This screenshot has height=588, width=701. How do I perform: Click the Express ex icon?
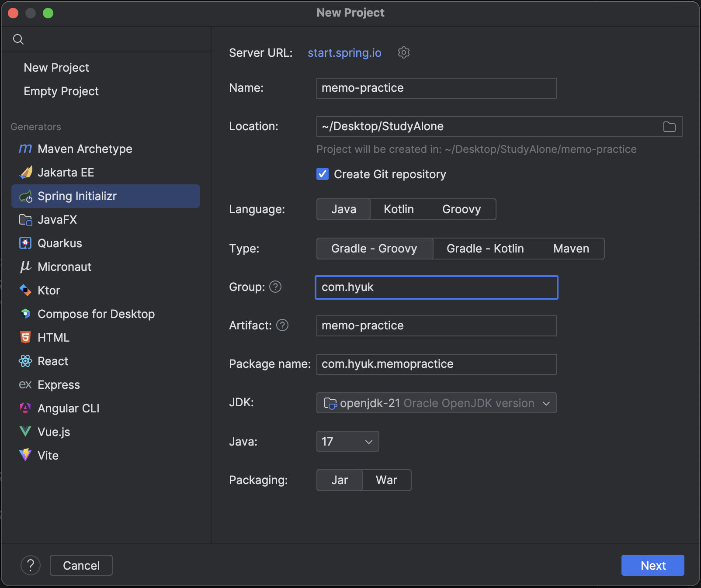[25, 384]
